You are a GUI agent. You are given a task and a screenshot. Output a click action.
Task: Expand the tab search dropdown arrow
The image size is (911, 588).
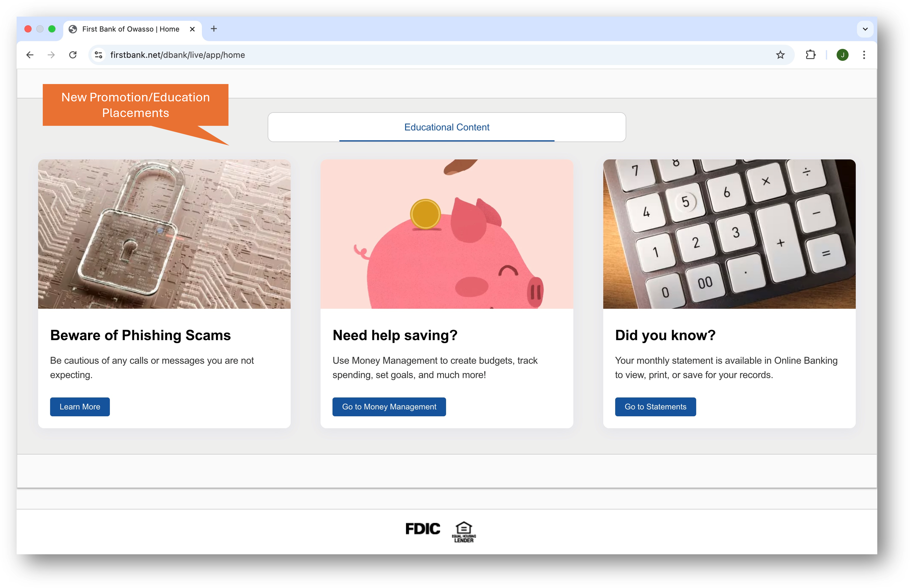865,29
